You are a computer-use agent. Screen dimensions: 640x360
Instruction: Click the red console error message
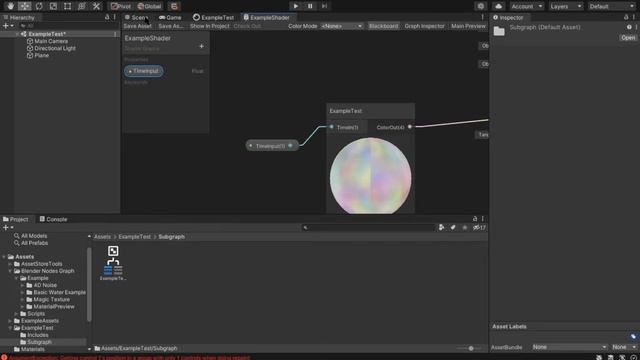[129, 357]
